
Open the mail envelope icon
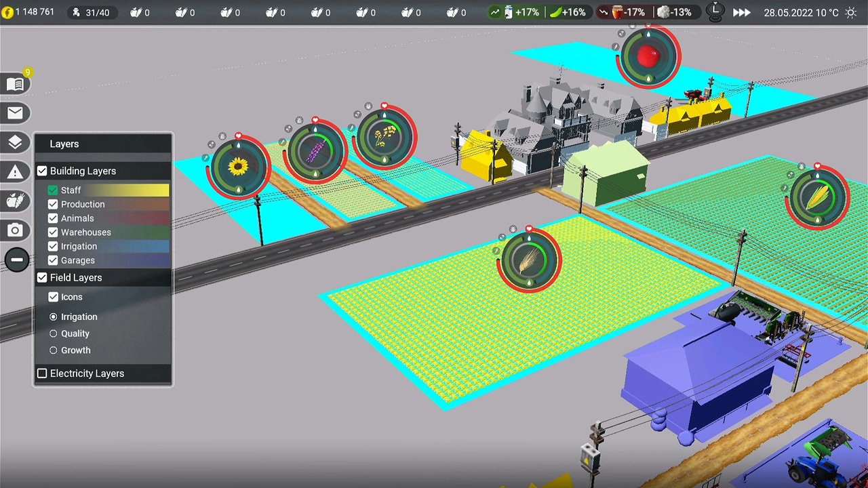[x=15, y=113]
